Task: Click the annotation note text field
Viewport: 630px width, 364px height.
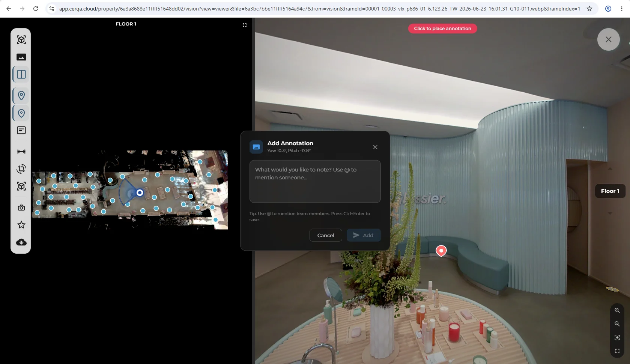Action: click(315, 182)
